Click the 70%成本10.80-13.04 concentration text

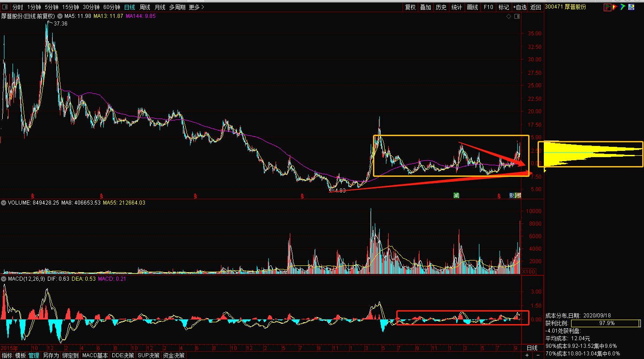[x=583, y=354]
